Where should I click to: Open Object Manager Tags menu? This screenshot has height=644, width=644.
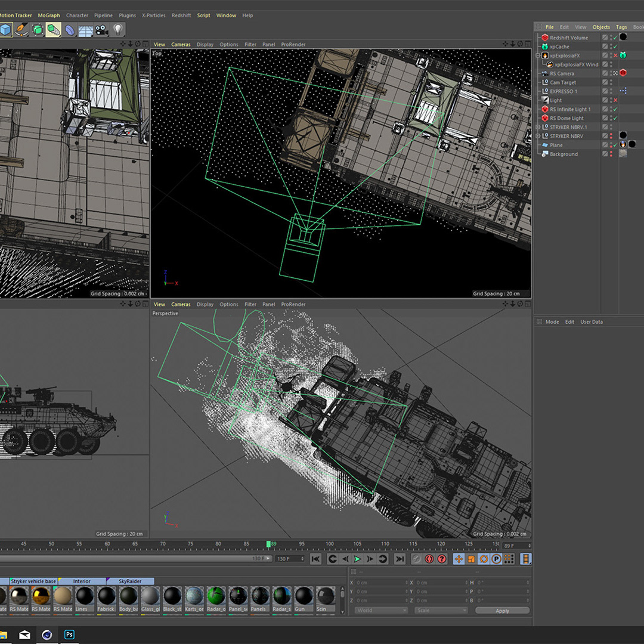click(621, 27)
